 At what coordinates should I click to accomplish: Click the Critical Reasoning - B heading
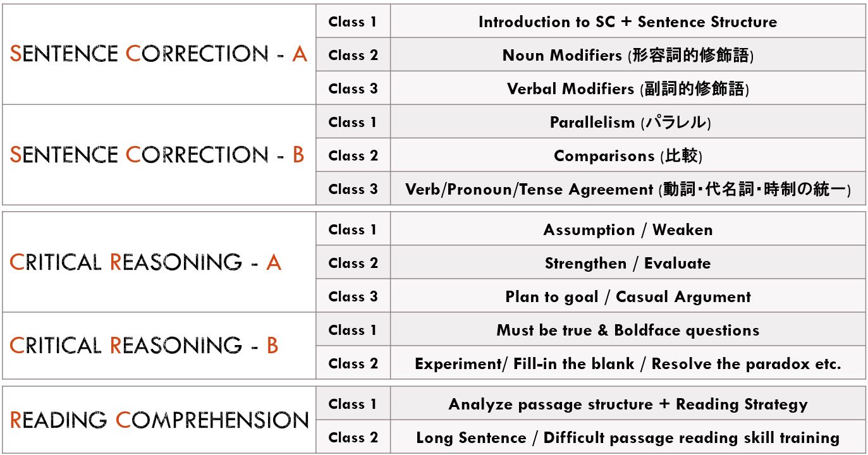[144, 346]
